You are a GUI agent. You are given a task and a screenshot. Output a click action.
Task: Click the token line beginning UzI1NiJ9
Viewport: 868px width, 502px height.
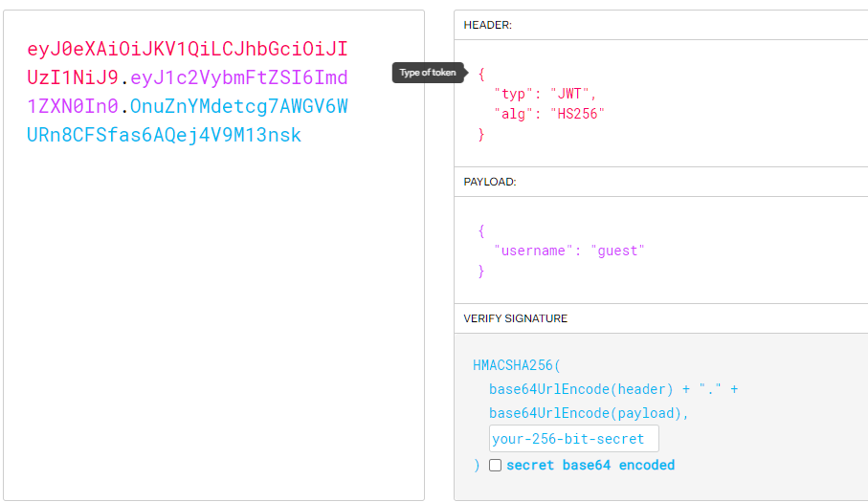point(188,77)
